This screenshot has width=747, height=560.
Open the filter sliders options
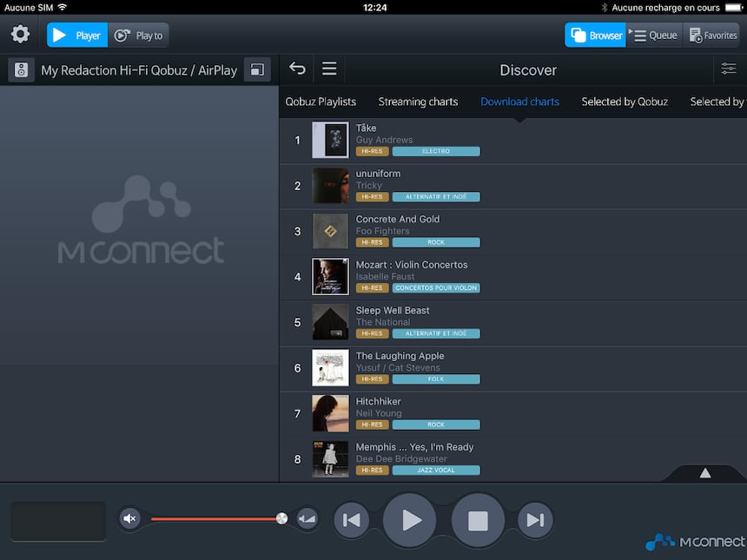(x=729, y=69)
